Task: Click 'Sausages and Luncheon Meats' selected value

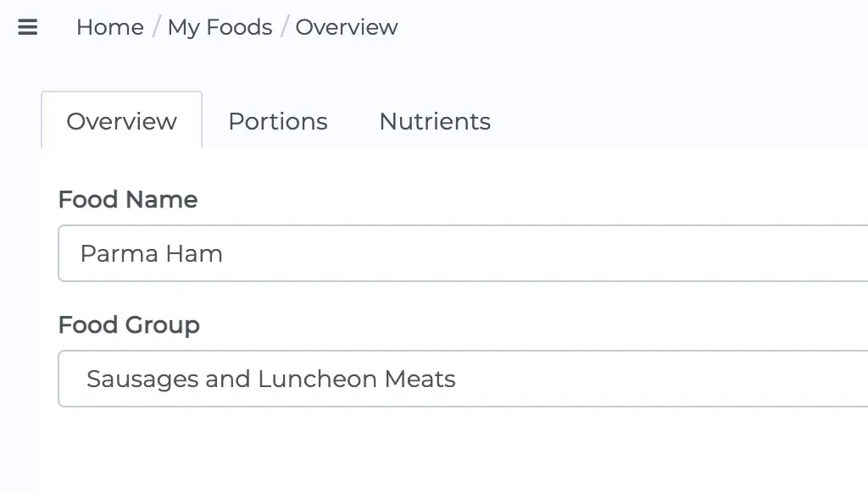Action: coord(271,379)
